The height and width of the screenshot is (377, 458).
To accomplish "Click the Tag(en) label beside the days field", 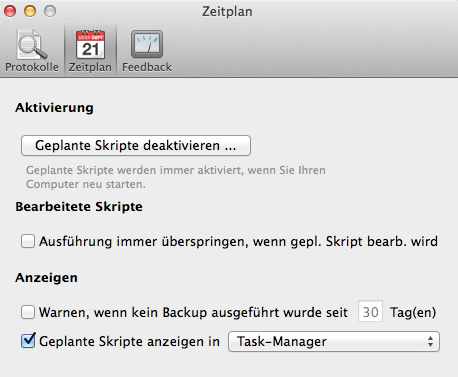I will point(413,313).
